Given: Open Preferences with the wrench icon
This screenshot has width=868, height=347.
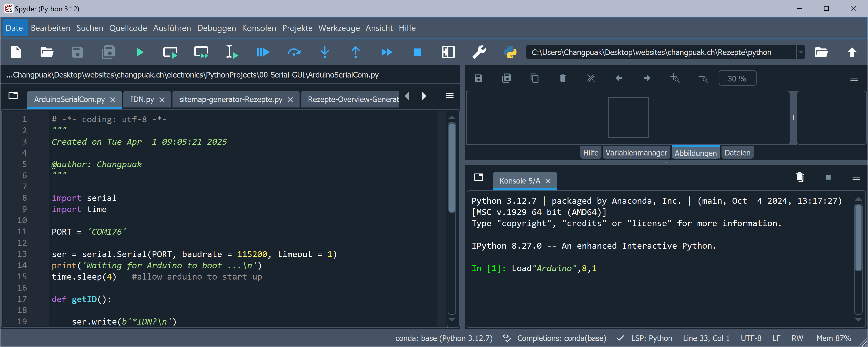Looking at the screenshot, I should [x=479, y=52].
